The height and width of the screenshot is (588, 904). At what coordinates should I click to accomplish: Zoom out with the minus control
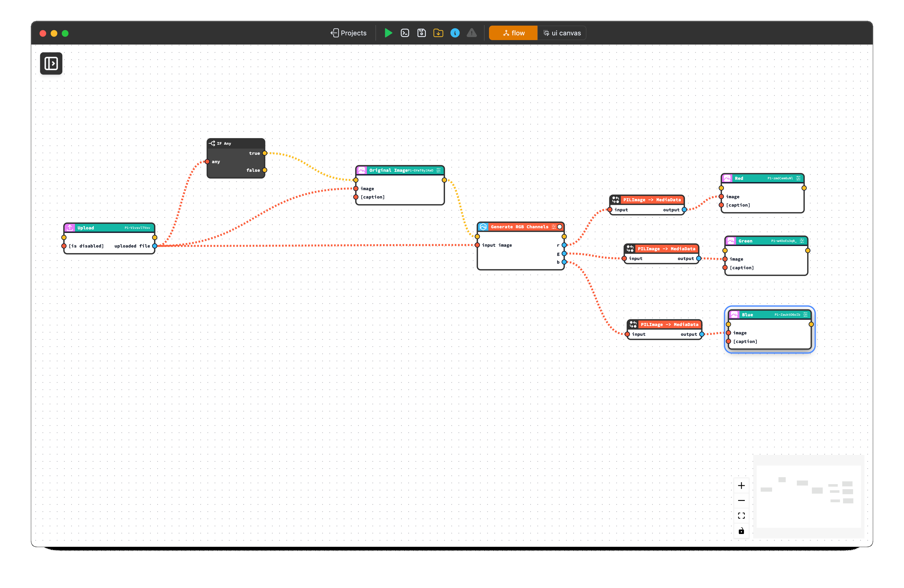point(741,501)
